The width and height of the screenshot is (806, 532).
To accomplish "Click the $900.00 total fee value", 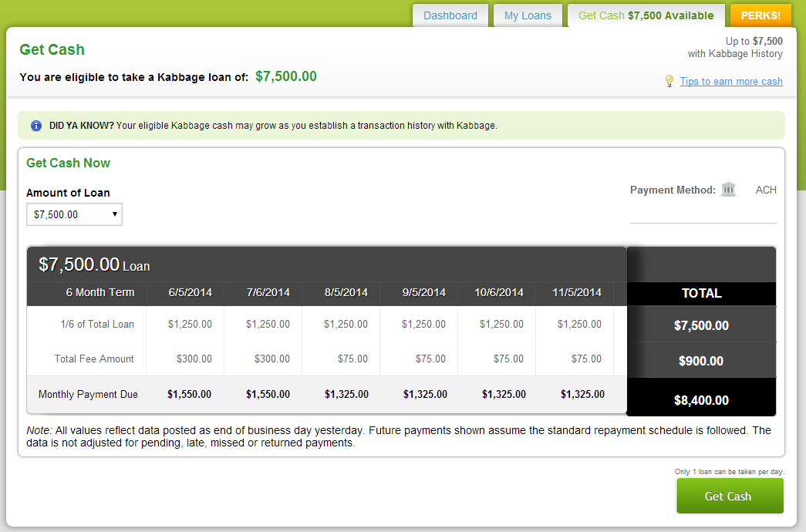I will pos(701,361).
